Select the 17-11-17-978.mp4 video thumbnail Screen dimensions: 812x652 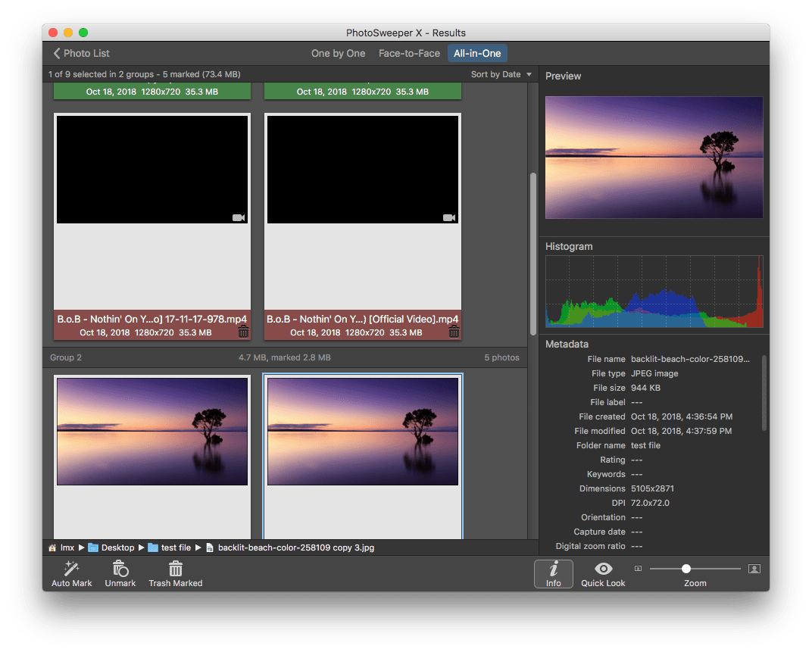[x=152, y=170]
